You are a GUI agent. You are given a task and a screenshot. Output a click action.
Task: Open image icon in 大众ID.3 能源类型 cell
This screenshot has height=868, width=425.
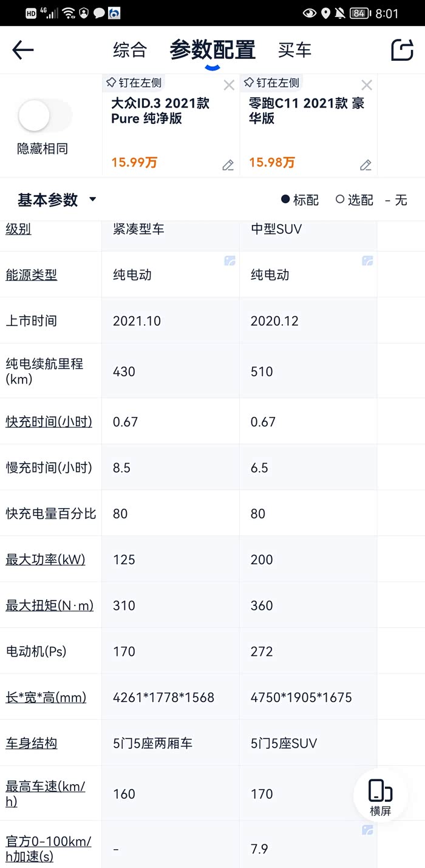229,261
